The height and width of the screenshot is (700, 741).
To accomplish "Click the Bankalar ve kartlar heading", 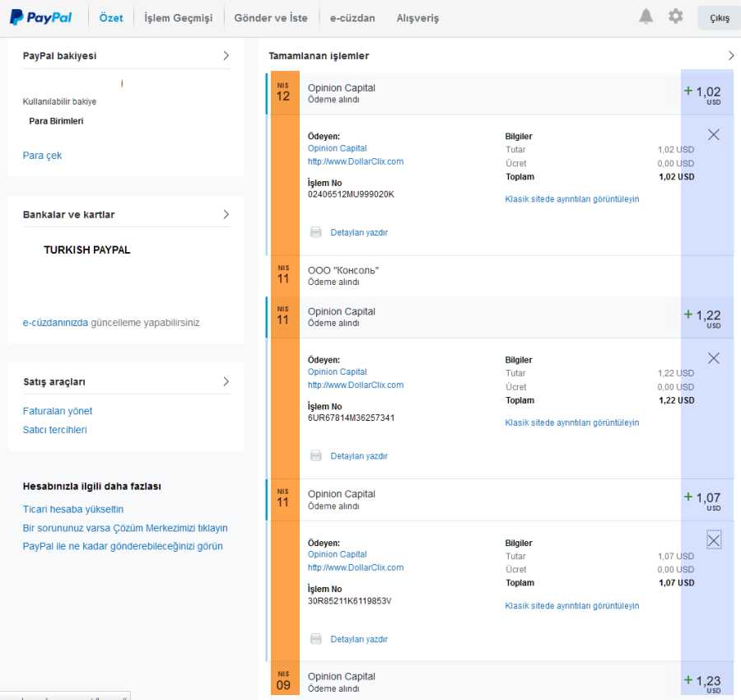I will (x=68, y=215).
